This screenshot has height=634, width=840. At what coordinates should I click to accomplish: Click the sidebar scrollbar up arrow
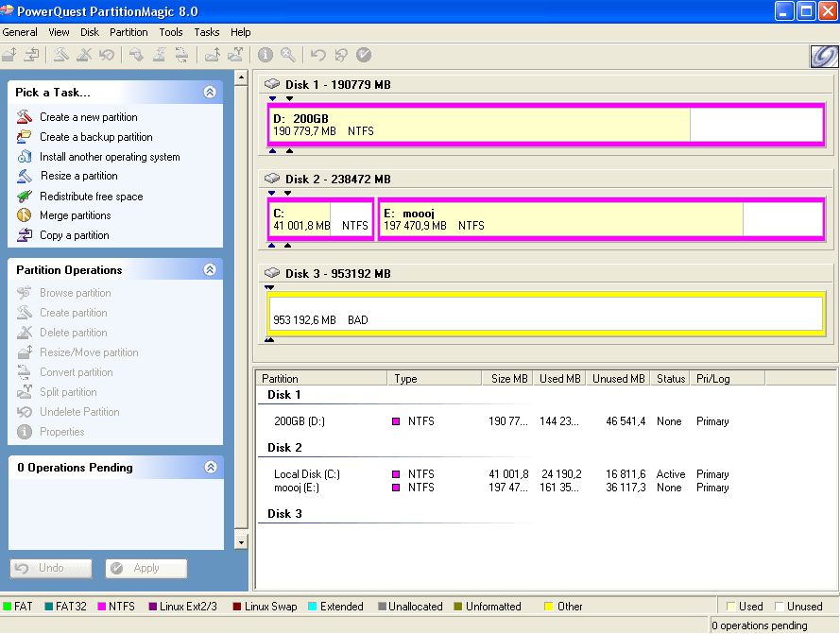point(241,77)
